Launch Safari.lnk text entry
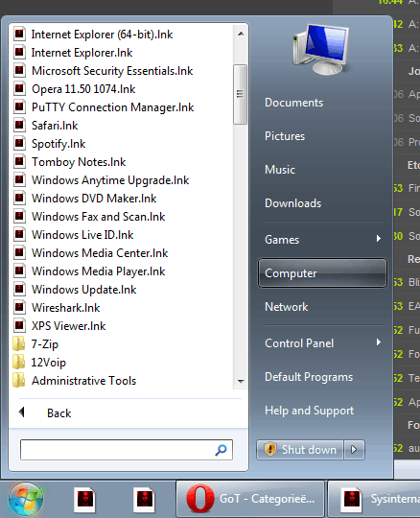The width and height of the screenshot is (420, 518). [55, 126]
